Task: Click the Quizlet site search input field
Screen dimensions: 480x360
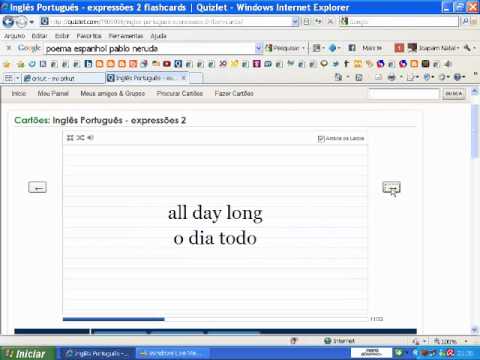Action: 404,94
